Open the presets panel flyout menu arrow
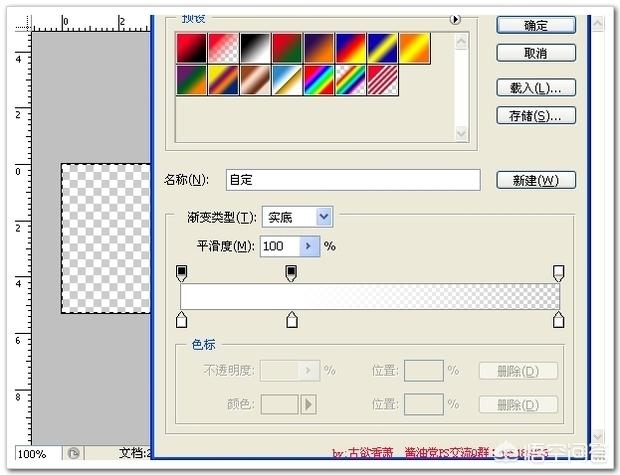Screen dimensions: 620x475 [456, 19]
